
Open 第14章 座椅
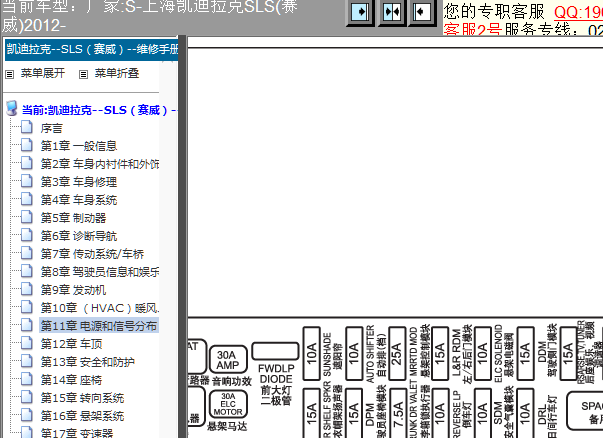click(72, 380)
